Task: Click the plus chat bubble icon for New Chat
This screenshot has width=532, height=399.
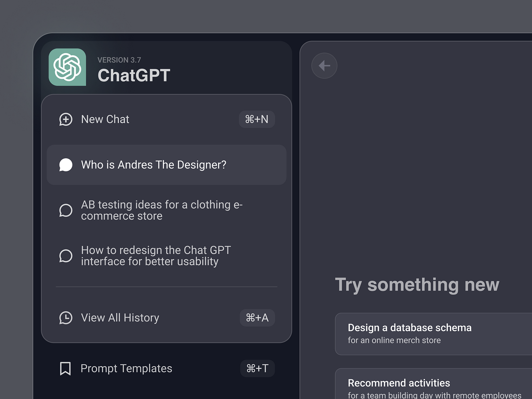Action: click(x=66, y=119)
